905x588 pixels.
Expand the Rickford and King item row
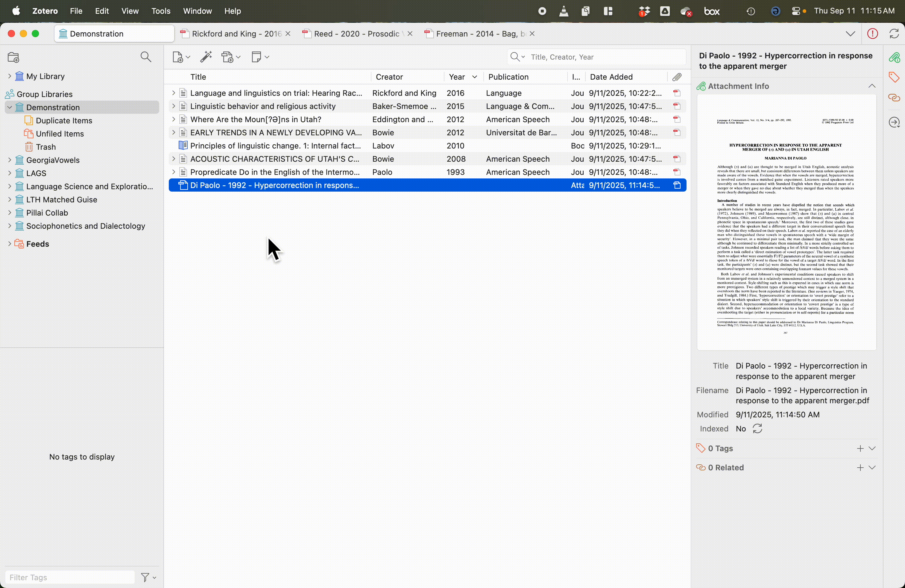coord(173,93)
